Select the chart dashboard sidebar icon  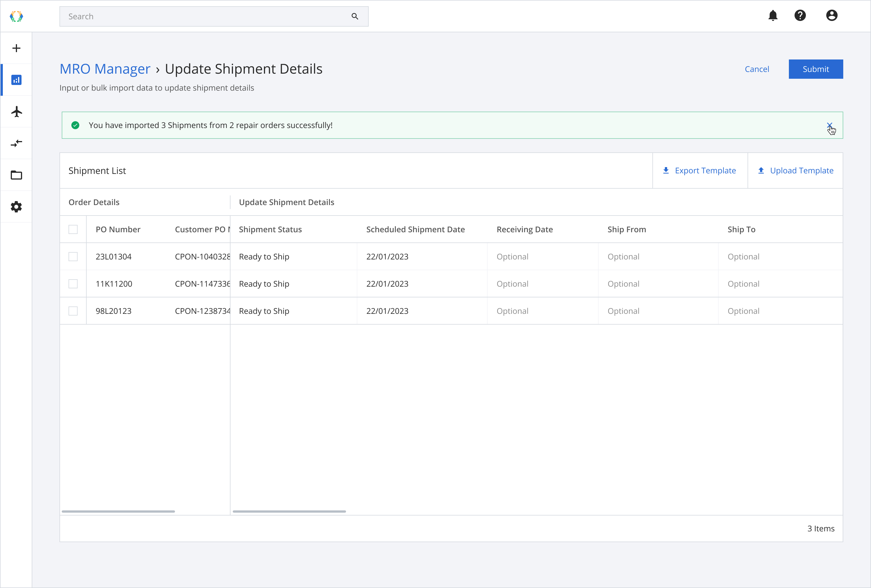[16, 80]
